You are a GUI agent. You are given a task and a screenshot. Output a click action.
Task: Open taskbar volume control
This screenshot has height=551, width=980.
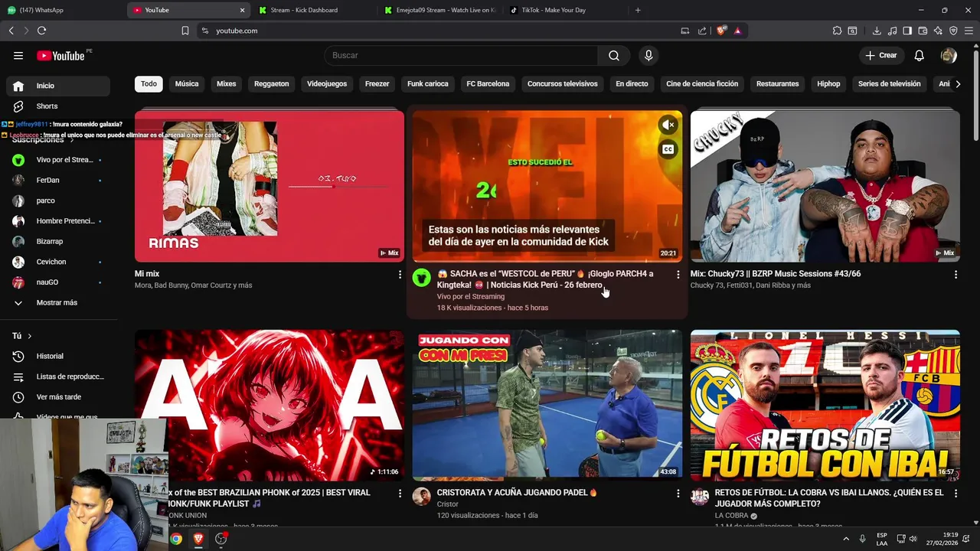[x=913, y=539]
